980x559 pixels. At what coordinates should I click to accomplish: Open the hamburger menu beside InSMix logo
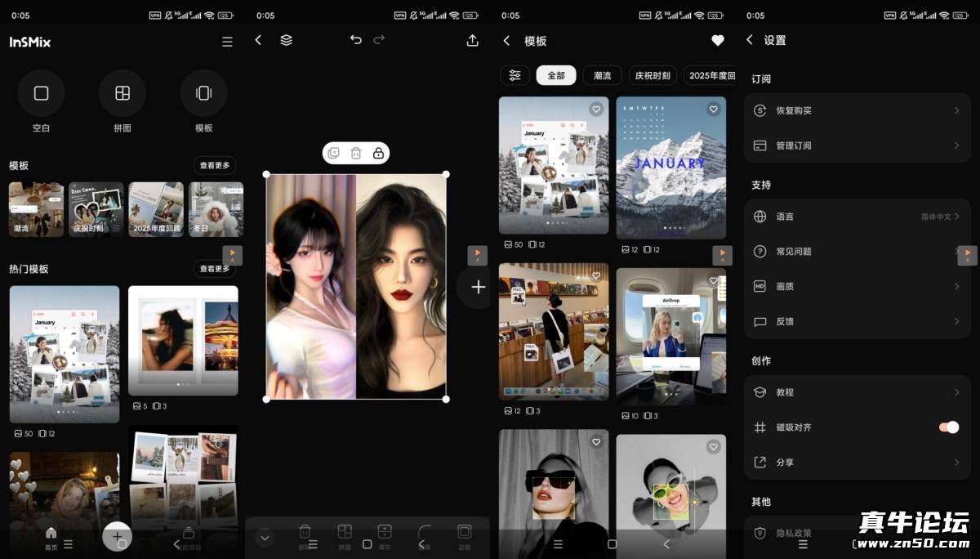pyautogui.click(x=227, y=42)
